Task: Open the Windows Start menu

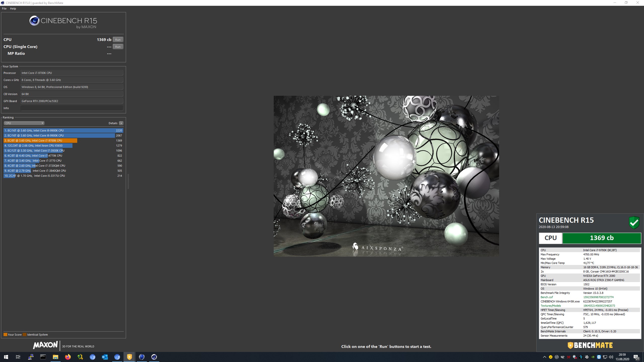Action: [6, 357]
